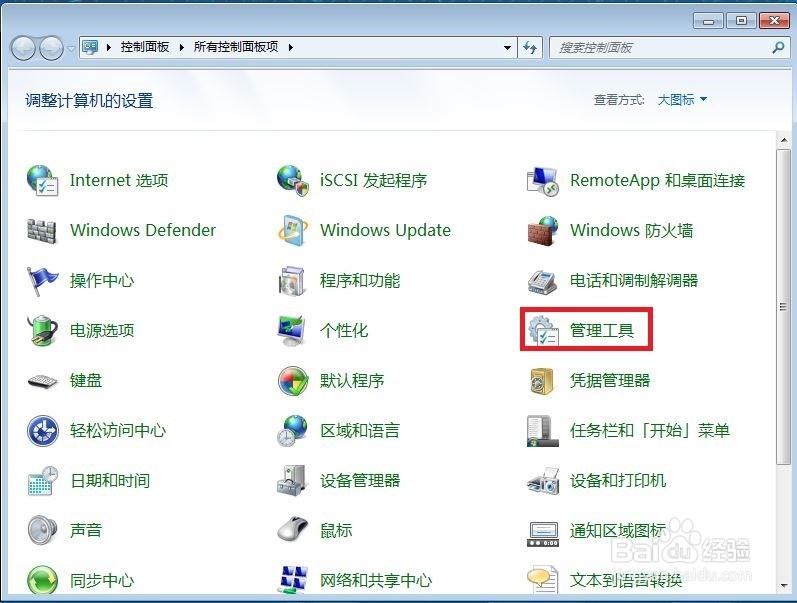Open the 设备管理器 icon
Image resolution: width=797 pixels, height=603 pixels.
[x=293, y=480]
